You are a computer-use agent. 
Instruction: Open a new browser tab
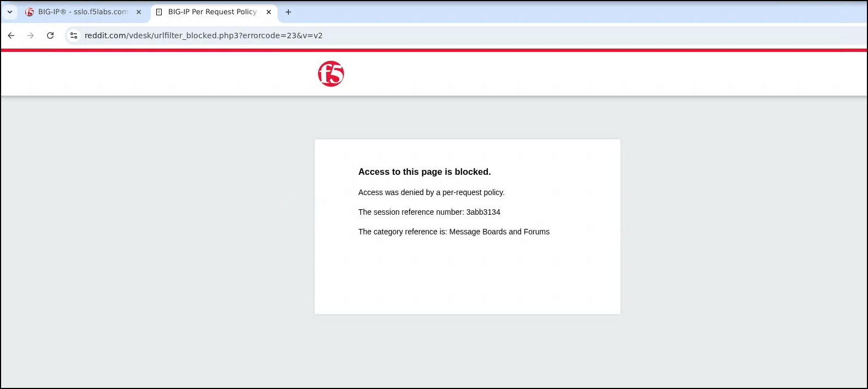pos(288,12)
